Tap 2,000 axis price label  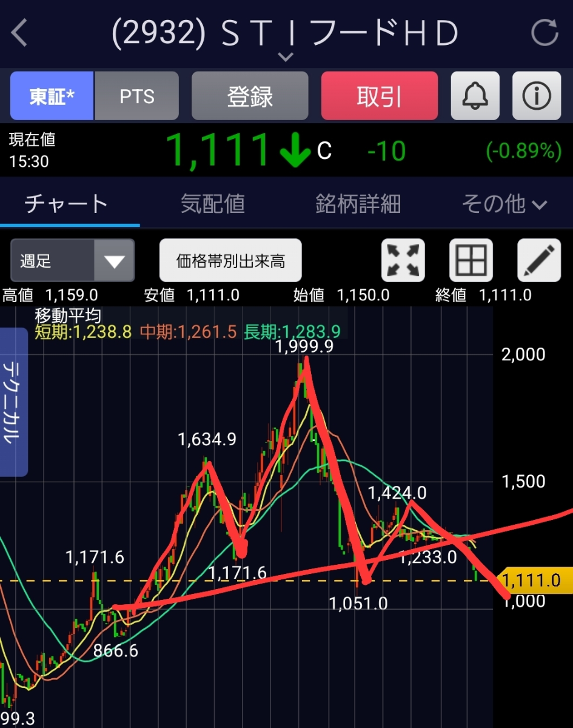coord(523,354)
